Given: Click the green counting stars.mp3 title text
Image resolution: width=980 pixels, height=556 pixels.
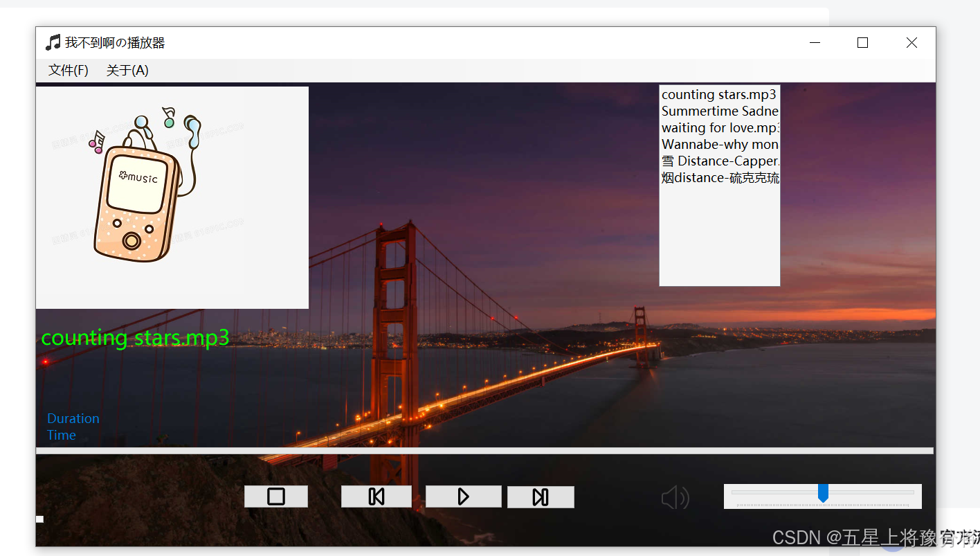Looking at the screenshot, I should click(x=136, y=338).
